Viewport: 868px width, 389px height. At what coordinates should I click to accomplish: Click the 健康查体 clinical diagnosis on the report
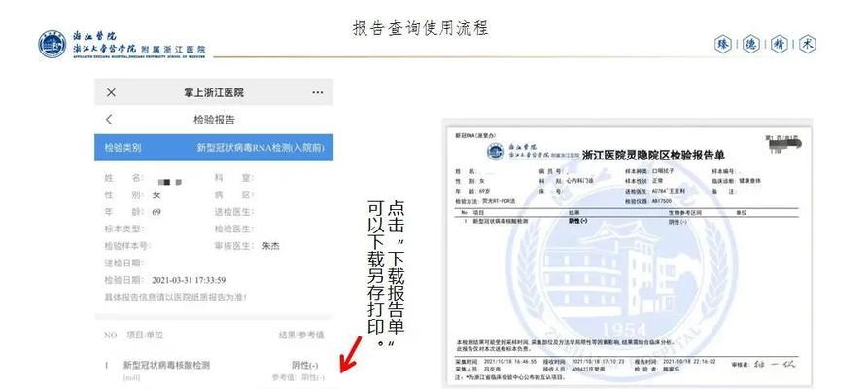pos(749,181)
